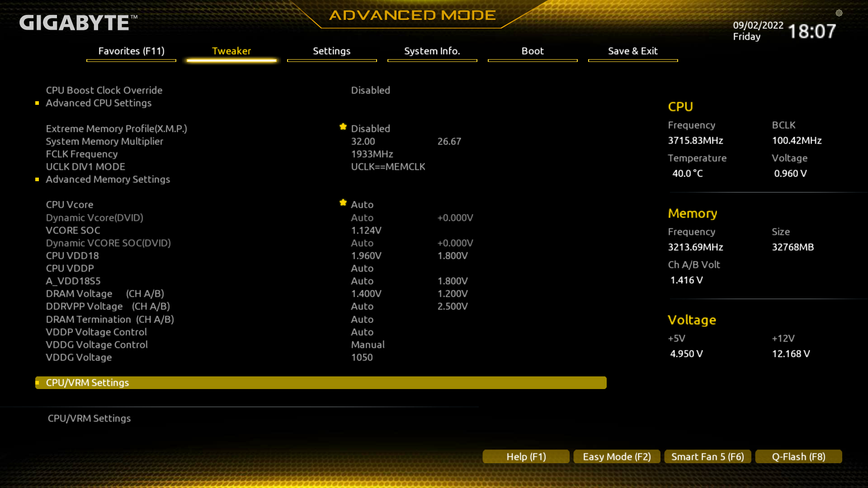Click favorite star icon beside X.M.P. Disabled

point(343,127)
